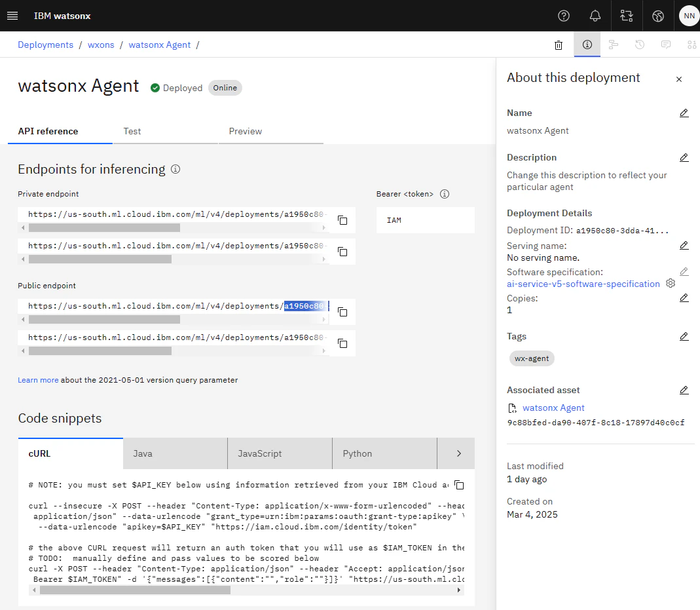Image resolution: width=700 pixels, height=610 pixels.
Task: Click the 'No serving name.' text
Action: (543, 257)
